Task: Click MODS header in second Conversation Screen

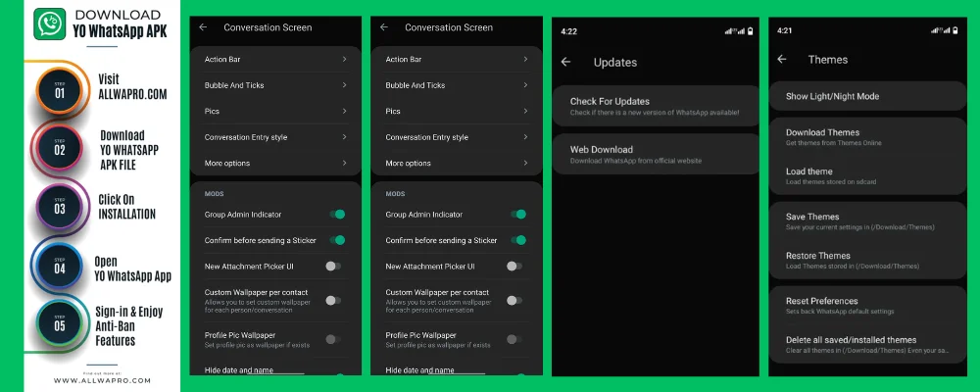Action: [395, 194]
